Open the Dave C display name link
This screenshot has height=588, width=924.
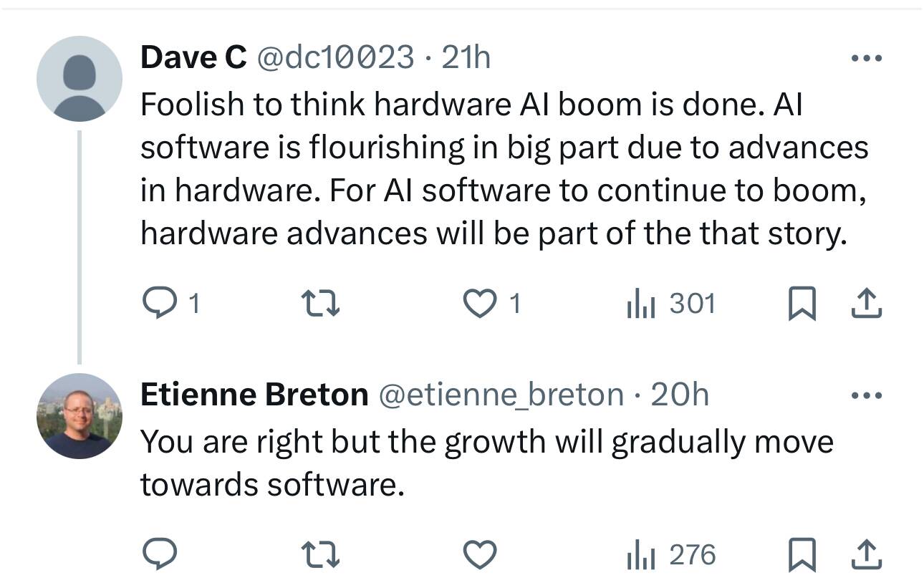[x=193, y=57]
